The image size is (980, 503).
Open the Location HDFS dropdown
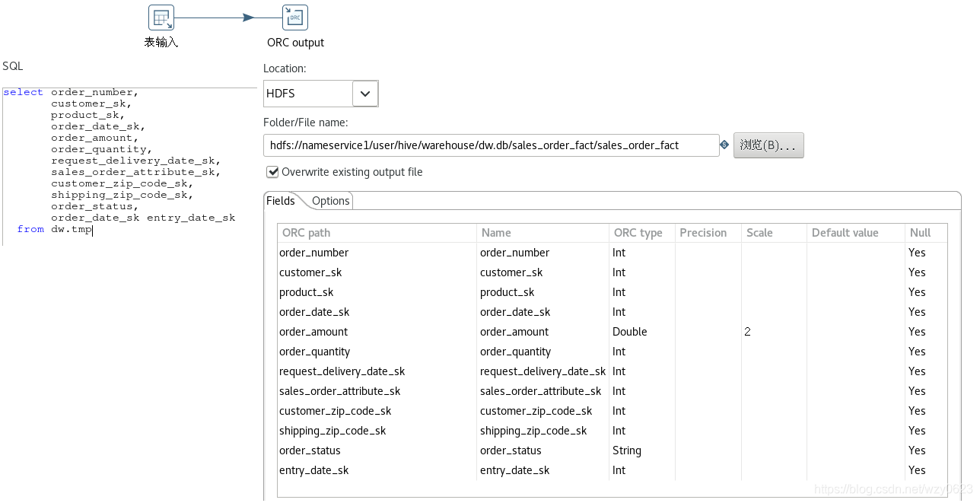coord(365,94)
